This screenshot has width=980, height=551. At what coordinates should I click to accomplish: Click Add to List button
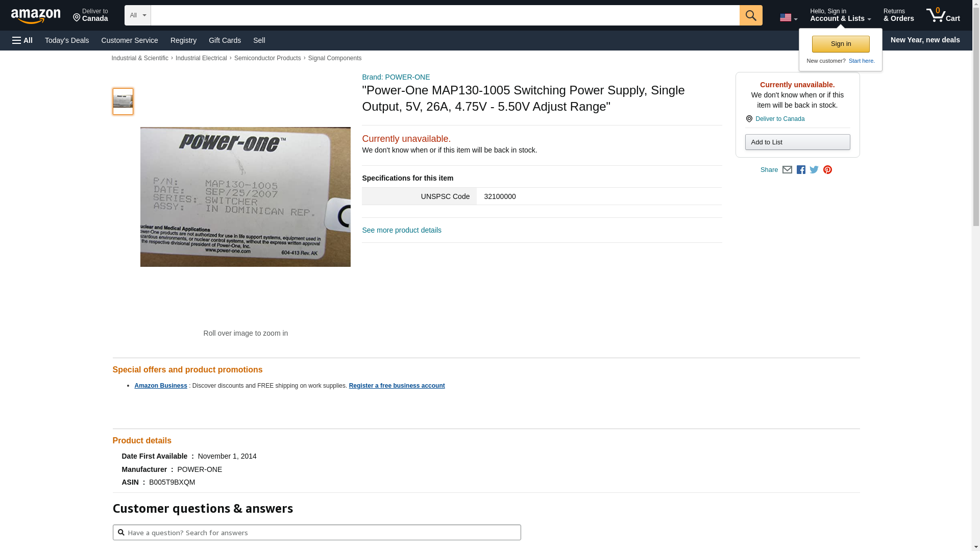797,142
